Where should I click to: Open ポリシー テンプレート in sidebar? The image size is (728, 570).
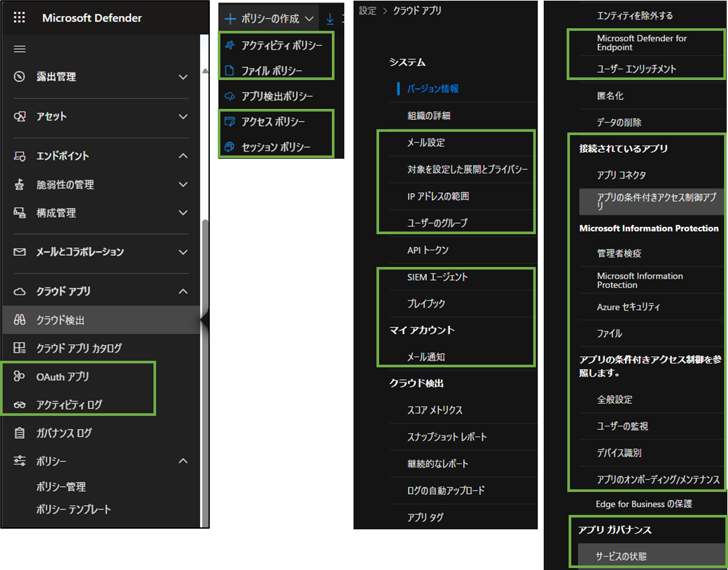pyautogui.click(x=74, y=509)
